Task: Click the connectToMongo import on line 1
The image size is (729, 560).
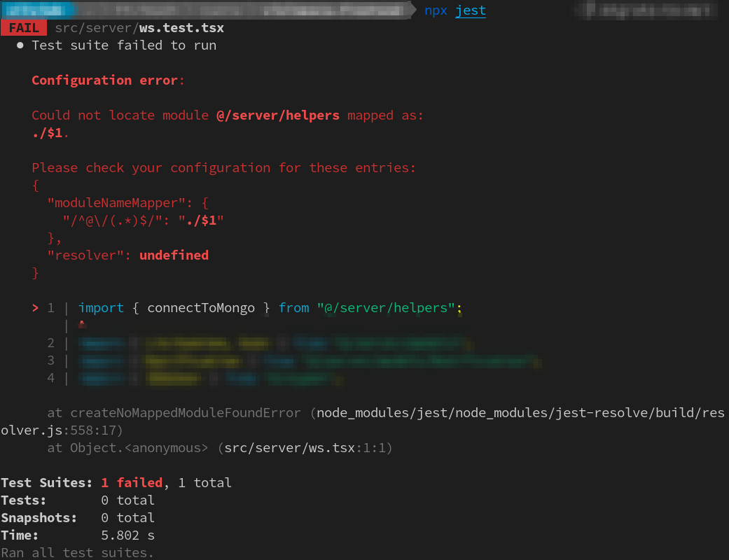Action: click(x=202, y=307)
